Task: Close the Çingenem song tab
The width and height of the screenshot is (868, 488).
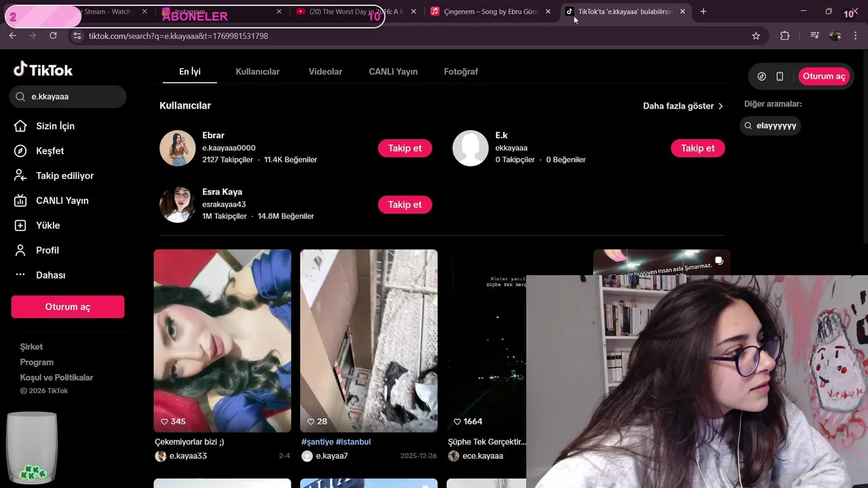Action: click(x=548, y=12)
